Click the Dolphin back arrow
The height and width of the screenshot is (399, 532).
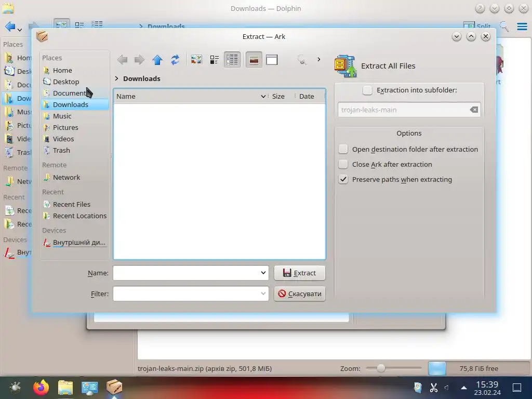click(10, 26)
